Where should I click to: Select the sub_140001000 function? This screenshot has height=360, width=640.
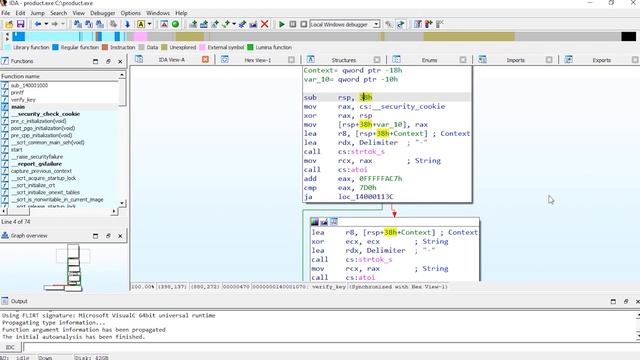[x=29, y=85]
